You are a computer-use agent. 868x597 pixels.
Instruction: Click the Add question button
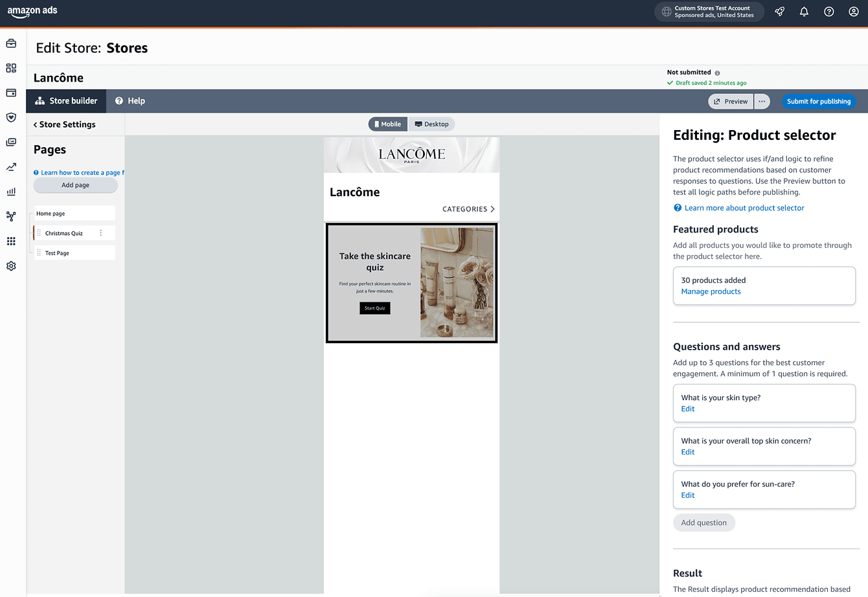click(704, 523)
